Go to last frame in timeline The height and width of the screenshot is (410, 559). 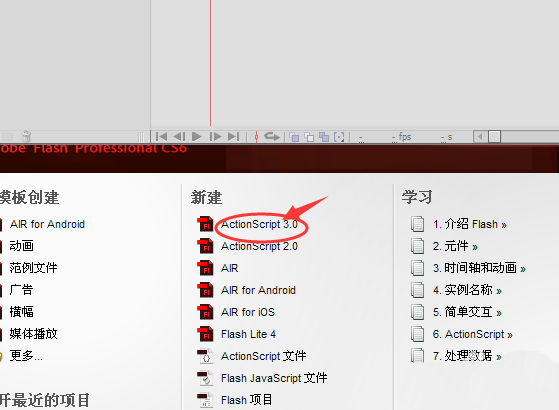point(234,137)
